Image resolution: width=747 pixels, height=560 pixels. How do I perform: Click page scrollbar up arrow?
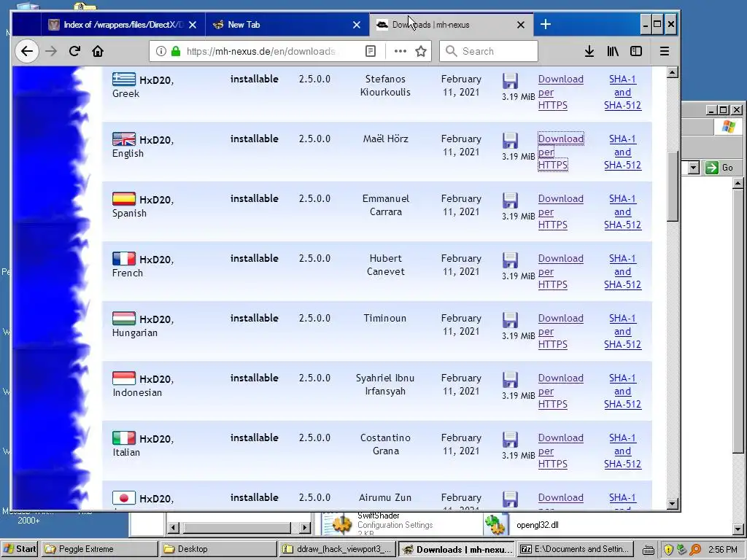coord(672,72)
